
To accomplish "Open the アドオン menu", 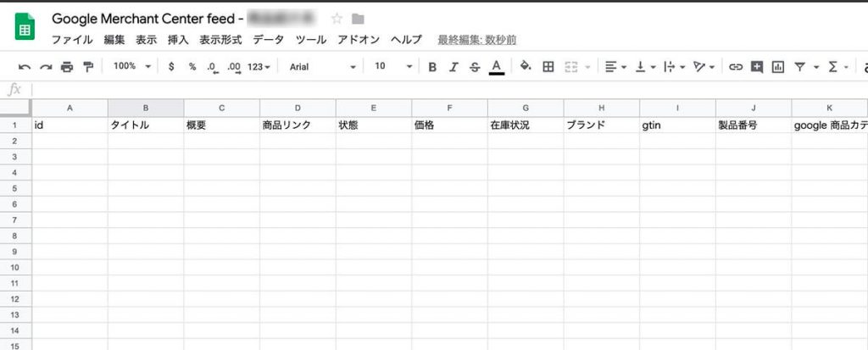I will (359, 40).
